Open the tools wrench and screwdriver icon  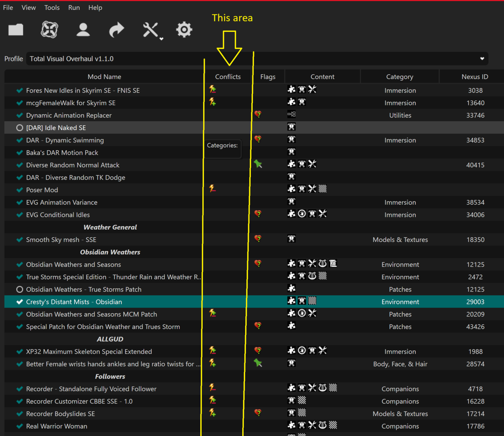click(x=150, y=30)
